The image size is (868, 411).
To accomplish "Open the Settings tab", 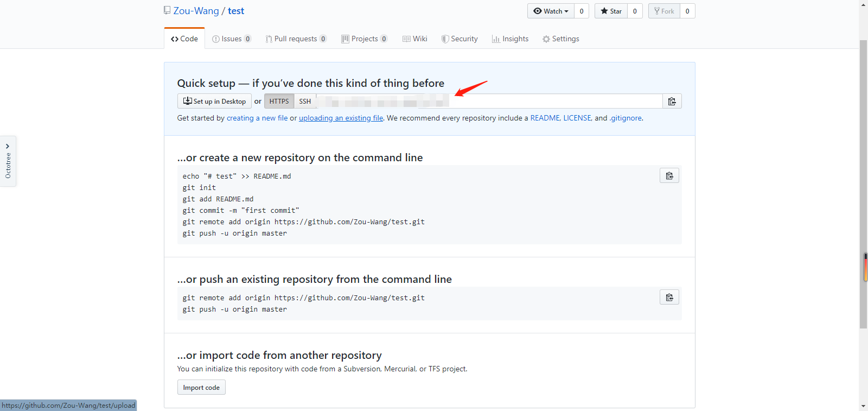I will 561,39.
